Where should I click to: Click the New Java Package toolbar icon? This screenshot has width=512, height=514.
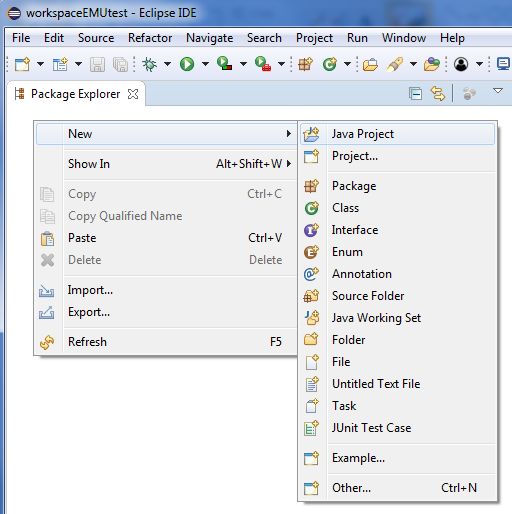coord(305,64)
